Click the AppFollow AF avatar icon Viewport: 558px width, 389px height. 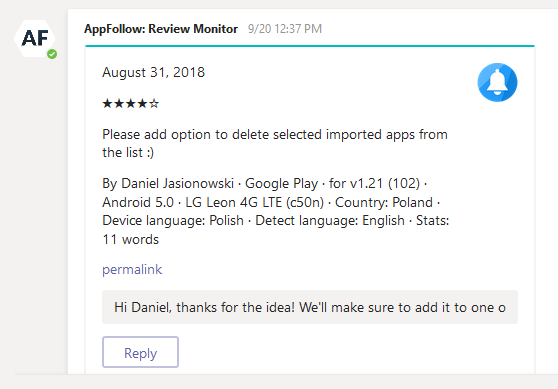(35, 38)
